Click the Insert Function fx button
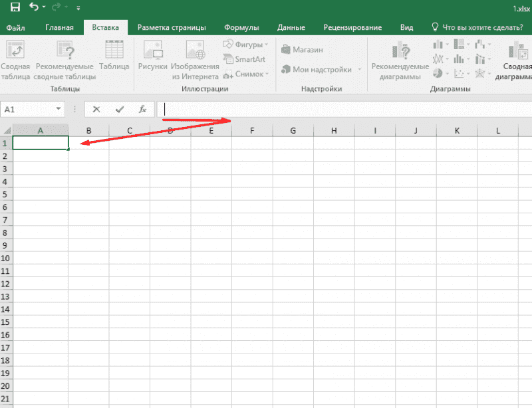 (x=142, y=109)
